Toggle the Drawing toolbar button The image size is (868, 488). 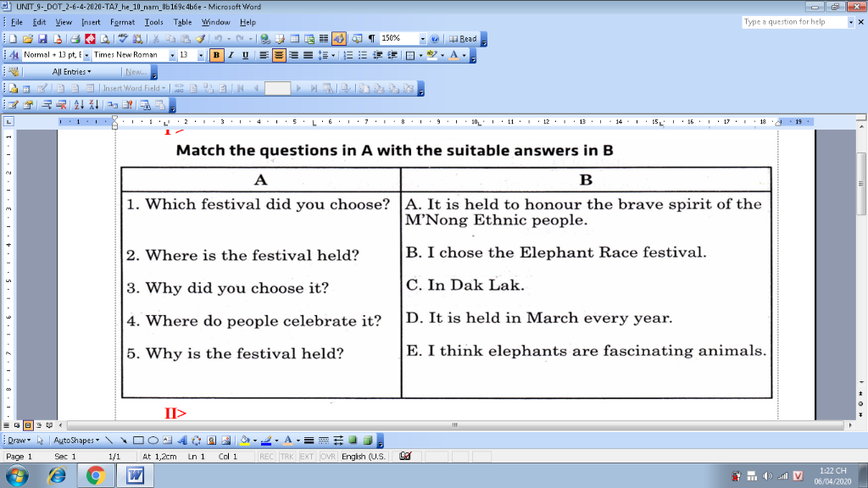click(x=339, y=39)
